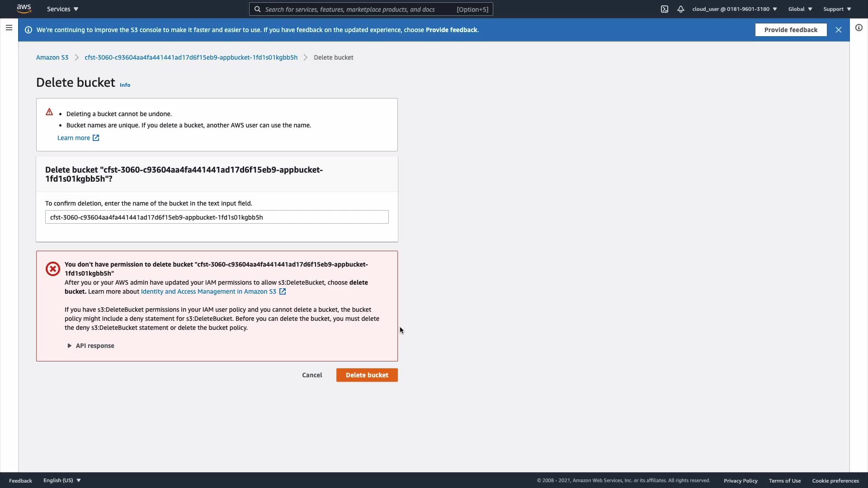
Task: Expand the API response details
Action: pos(90,346)
